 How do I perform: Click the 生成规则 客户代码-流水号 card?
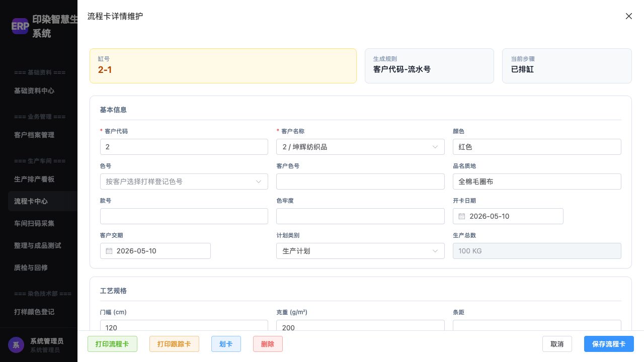click(x=429, y=66)
